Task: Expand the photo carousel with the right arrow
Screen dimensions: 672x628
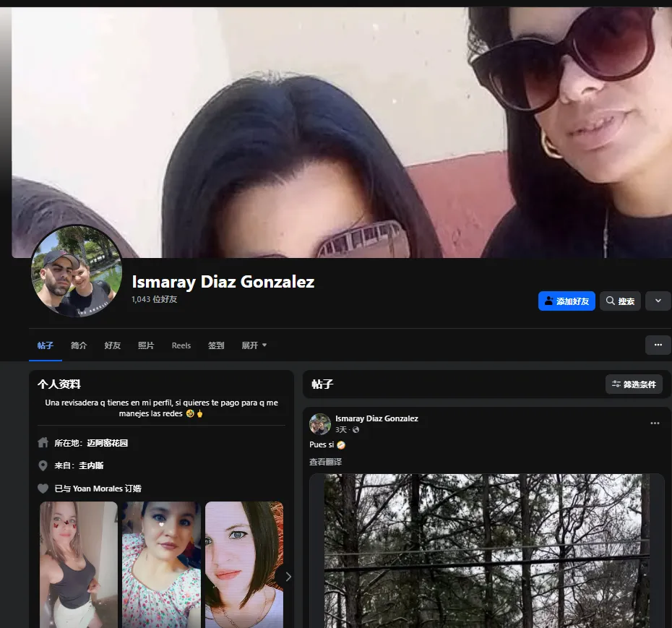Action: pos(288,576)
